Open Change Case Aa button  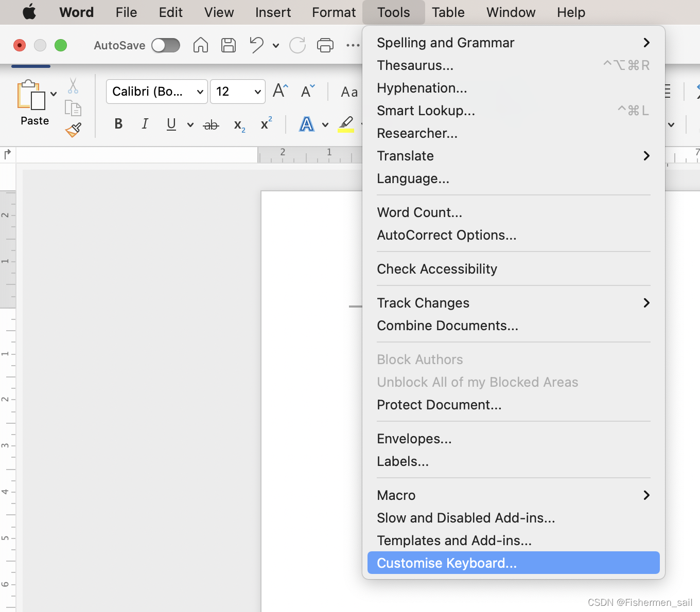click(349, 92)
